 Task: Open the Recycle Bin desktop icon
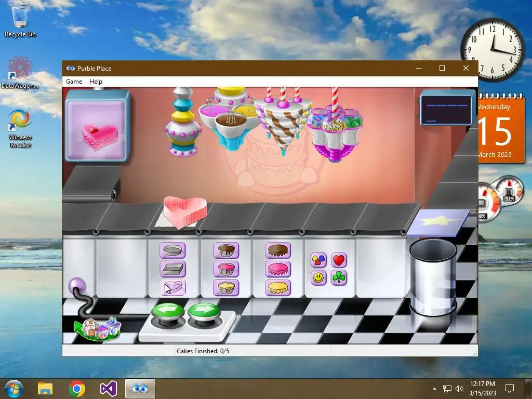click(x=20, y=20)
